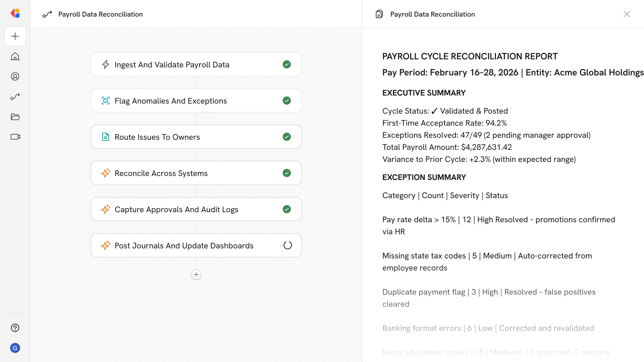The height and width of the screenshot is (362, 644).
Task: Open the video camera icon in sidebar
Action: coord(15,137)
